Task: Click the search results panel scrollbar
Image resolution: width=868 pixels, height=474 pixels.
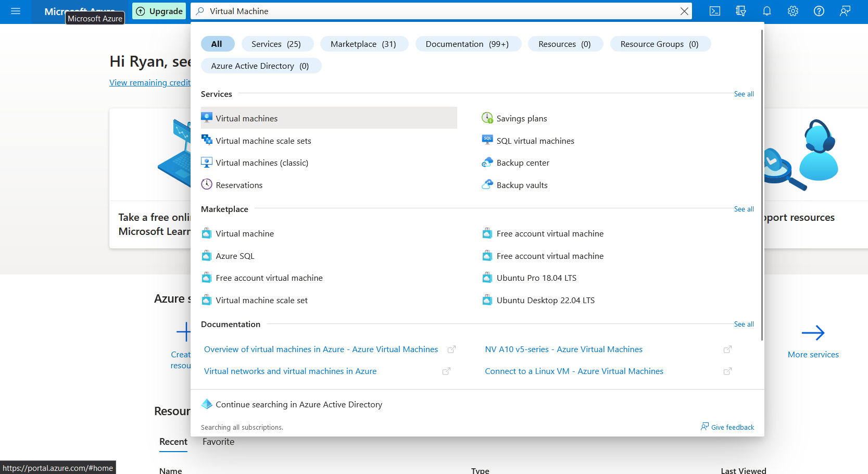Action: (x=762, y=185)
